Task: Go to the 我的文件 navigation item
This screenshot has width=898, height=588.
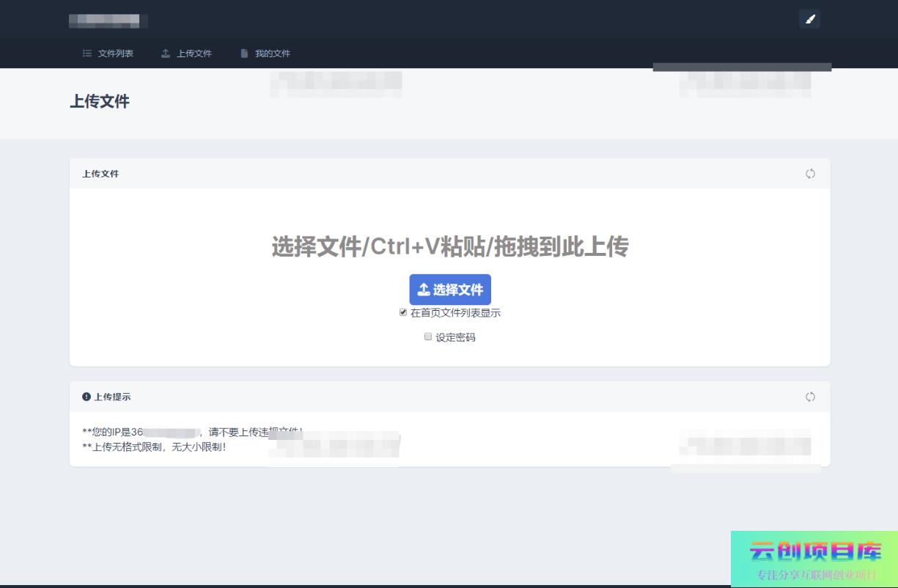Action: pyautogui.click(x=272, y=54)
